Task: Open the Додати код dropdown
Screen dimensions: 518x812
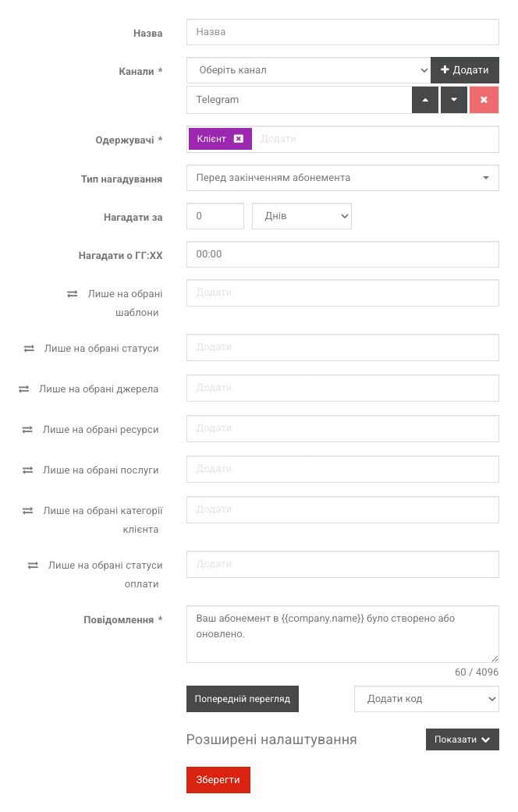Action: (426, 699)
